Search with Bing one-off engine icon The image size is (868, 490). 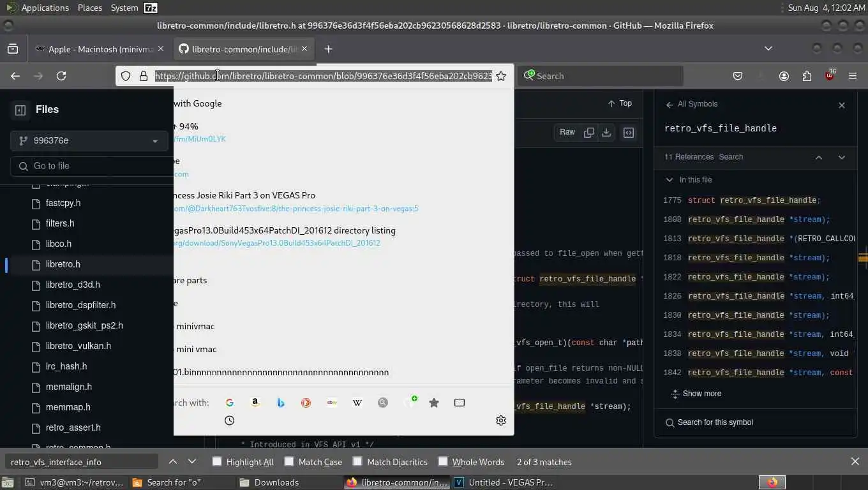tap(281, 403)
